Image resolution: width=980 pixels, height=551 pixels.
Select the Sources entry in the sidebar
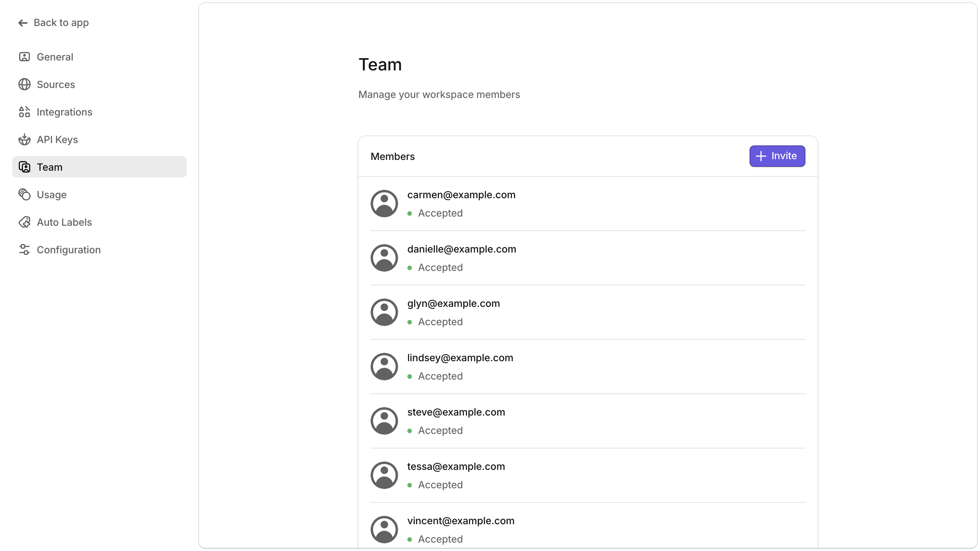[56, 84]
